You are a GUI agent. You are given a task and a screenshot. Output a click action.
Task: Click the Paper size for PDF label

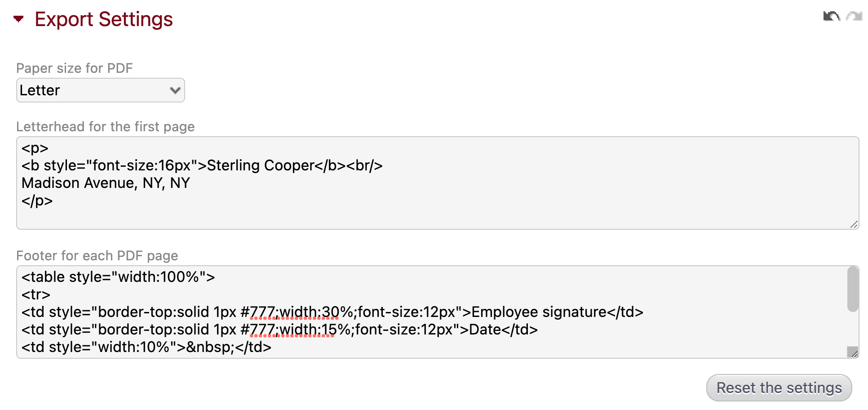click(75, 68)
